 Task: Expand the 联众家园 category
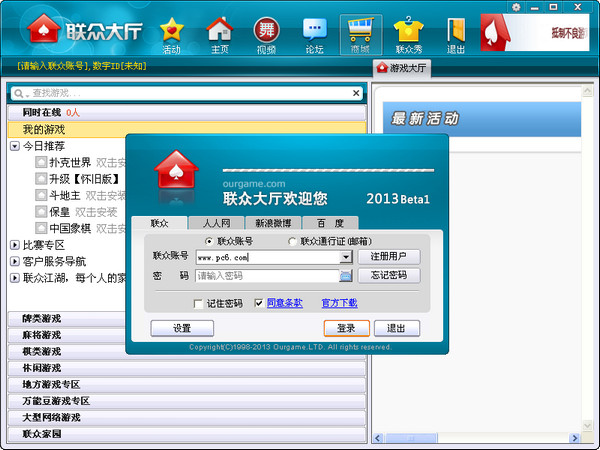187,434
